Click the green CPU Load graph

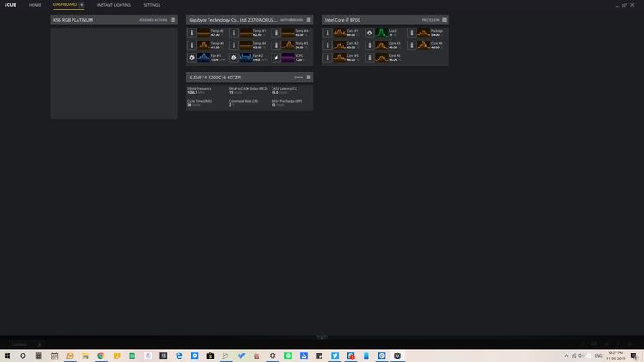[x=382, y=33]
